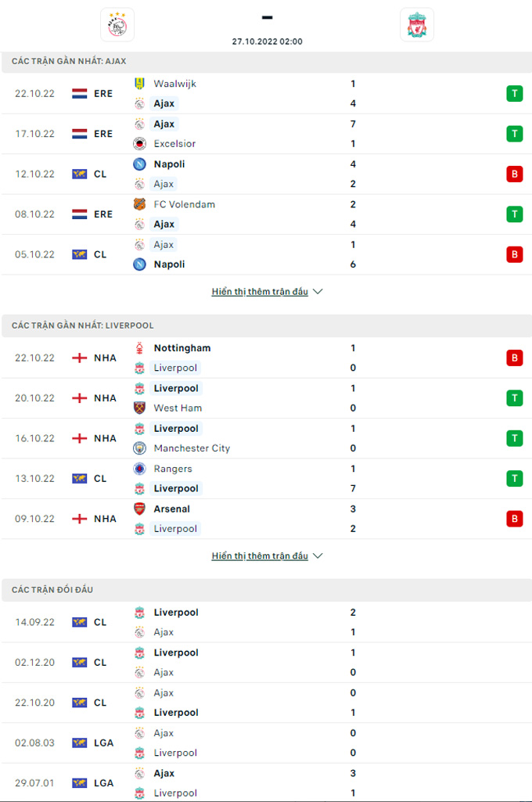Viewport: 532px width, 802px height.
Task: Click the West Ham team logo
Action: click(x=139, y=408)
